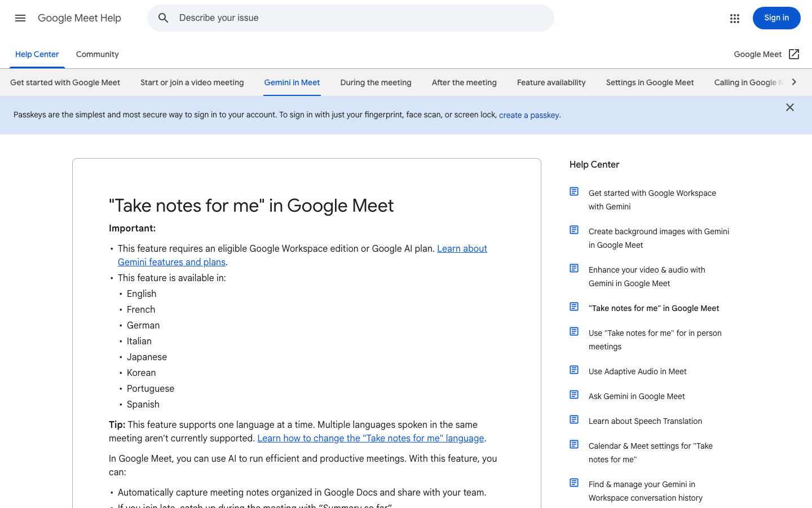The height and width of the screenshot is (508, 812).
Task: Click the search magnifier icon
Action: [x=164, y=18]
